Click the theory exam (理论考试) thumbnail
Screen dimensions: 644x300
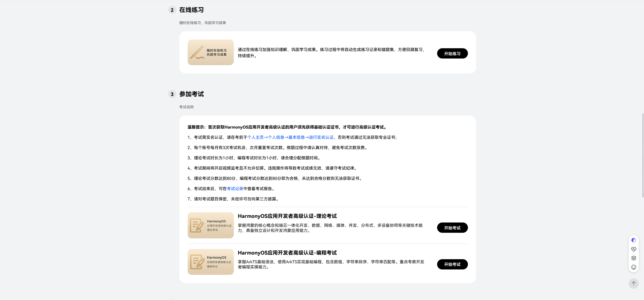click(x=210, y=225)
